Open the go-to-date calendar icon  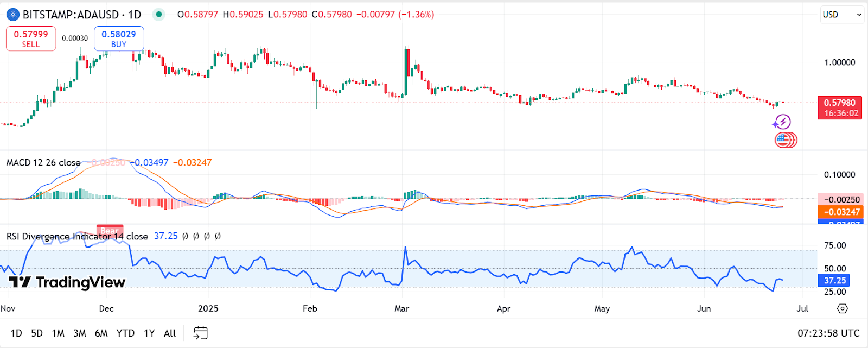pyautogui.click(x=201, y=333)
